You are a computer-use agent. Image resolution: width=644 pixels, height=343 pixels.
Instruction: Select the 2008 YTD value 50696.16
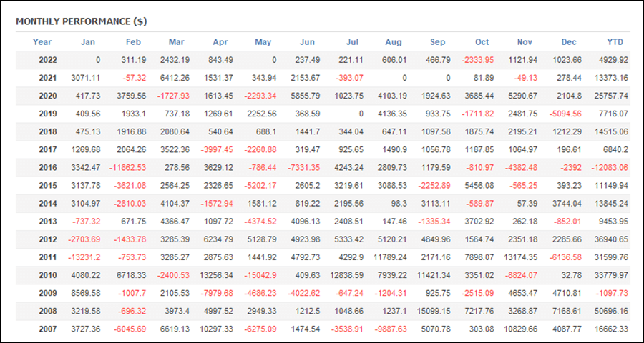pyautogui.click(x=612, y=311)
